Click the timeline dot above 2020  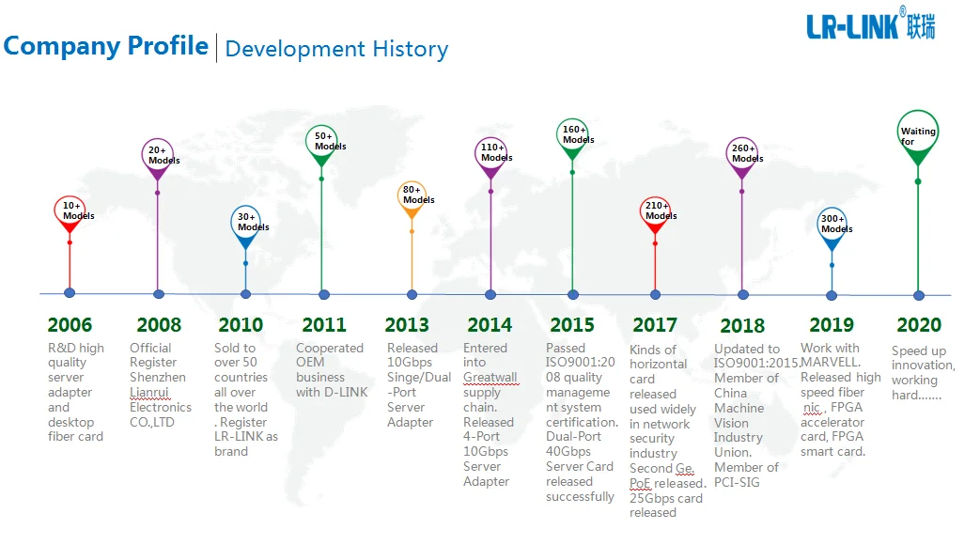click(919, 296)
